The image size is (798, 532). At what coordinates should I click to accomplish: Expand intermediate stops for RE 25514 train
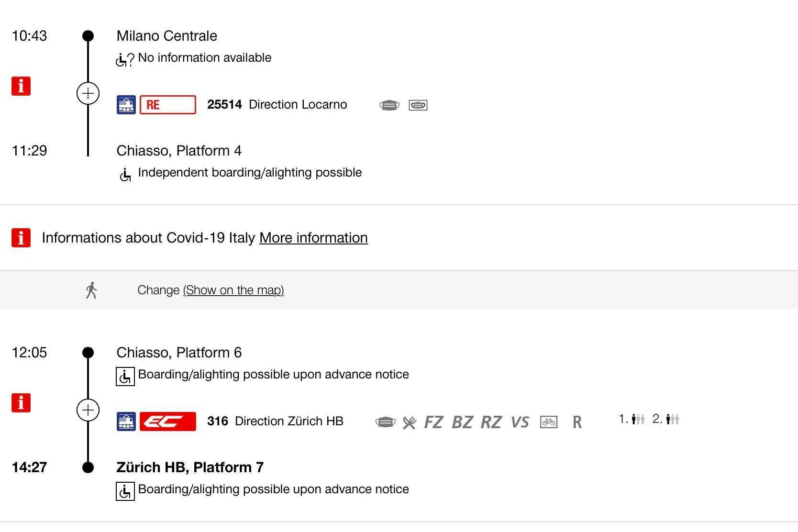pyautogui.click(x=88, y=93)
